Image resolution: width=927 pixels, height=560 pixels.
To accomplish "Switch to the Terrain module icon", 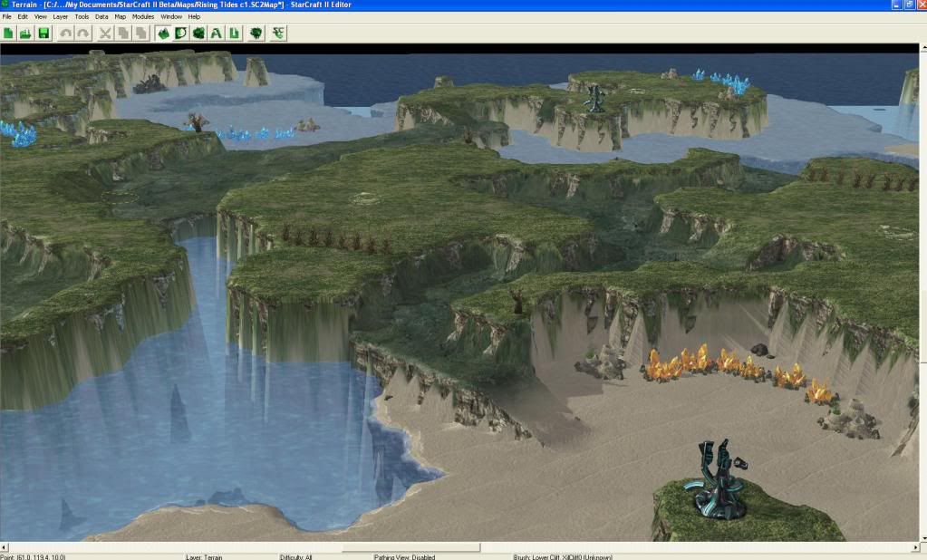I will tap(163, 34).
